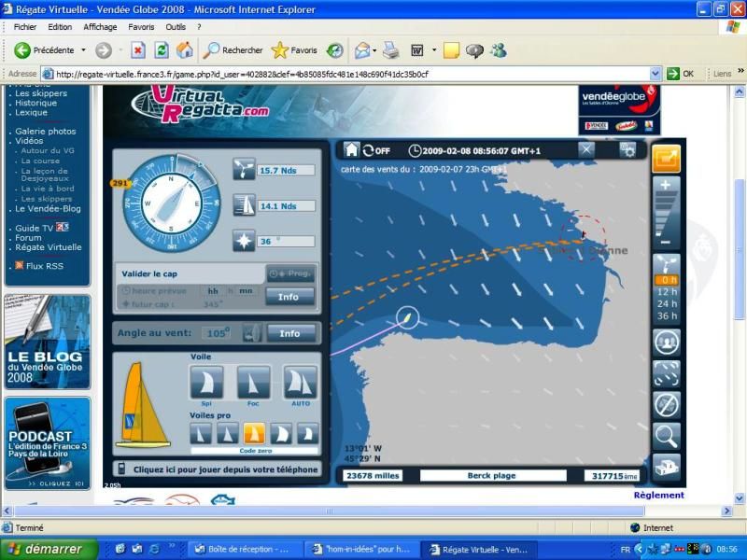Viewport: 747px width, 560px height.
Task: Zoom out the map with minus icon
Action: click(665, 243)
